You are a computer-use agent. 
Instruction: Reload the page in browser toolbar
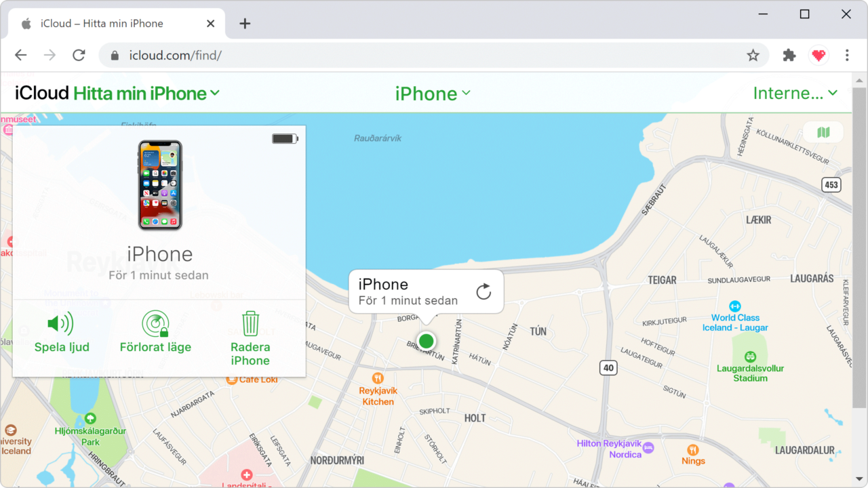(79, 56)
